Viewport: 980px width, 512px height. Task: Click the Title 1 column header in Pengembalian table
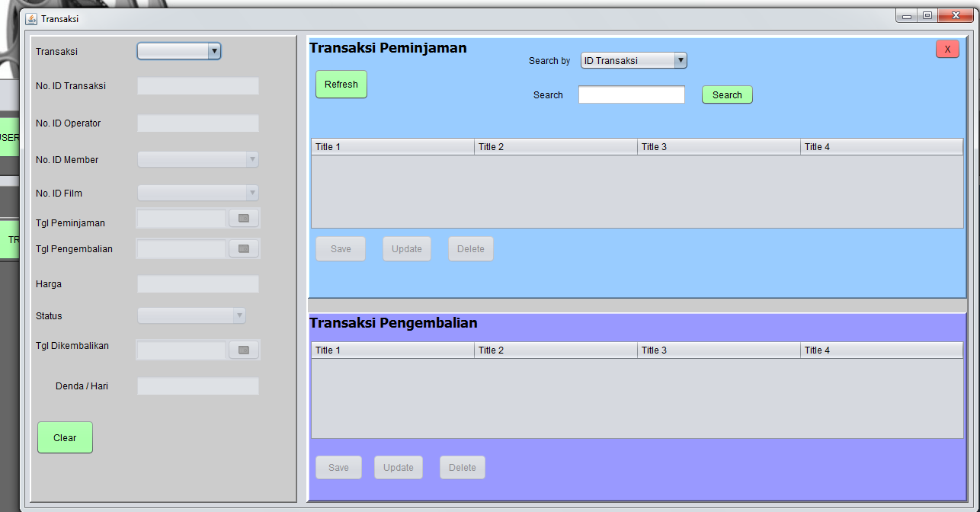(392, 350)
